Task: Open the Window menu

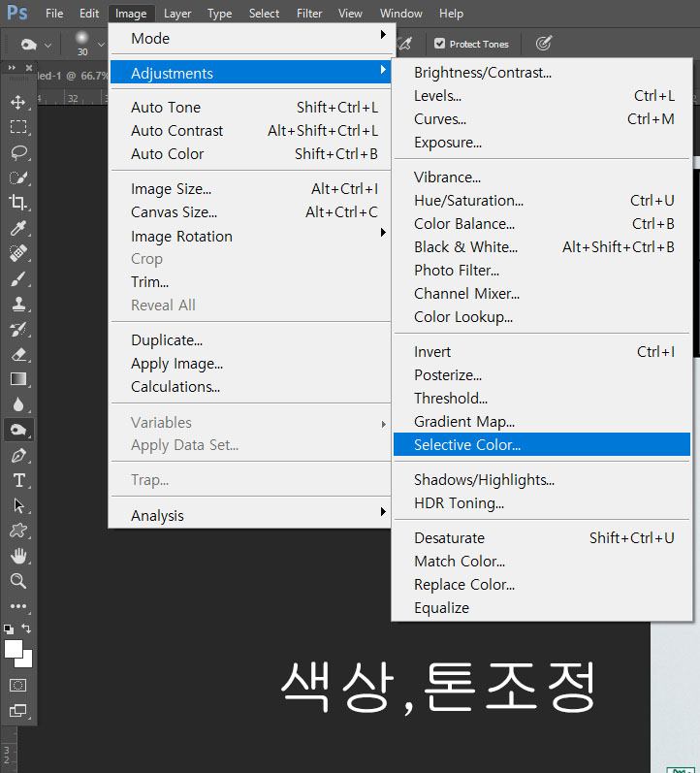Action: tap(400, 14)
